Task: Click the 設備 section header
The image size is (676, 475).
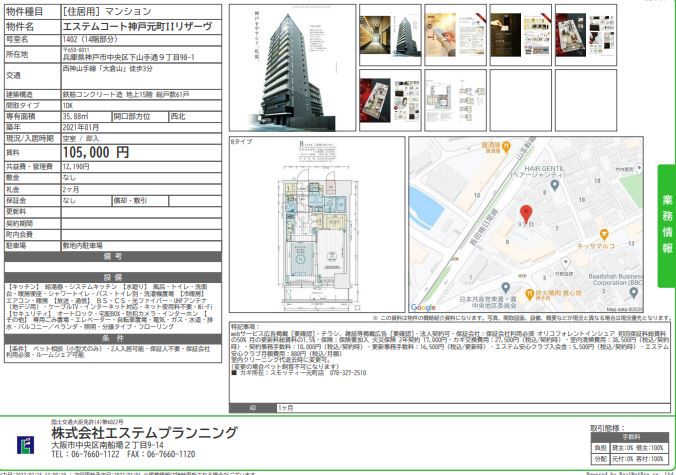Action: point(113,277)
